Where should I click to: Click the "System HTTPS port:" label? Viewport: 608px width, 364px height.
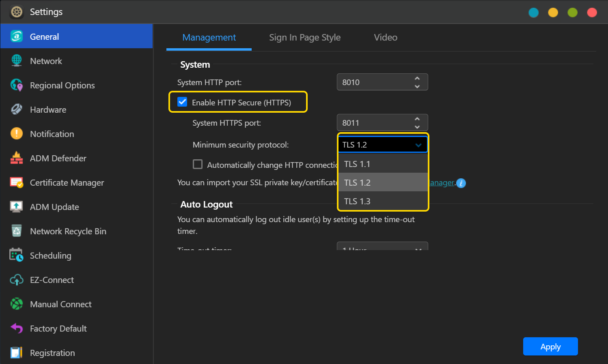[x=226, y=123]
